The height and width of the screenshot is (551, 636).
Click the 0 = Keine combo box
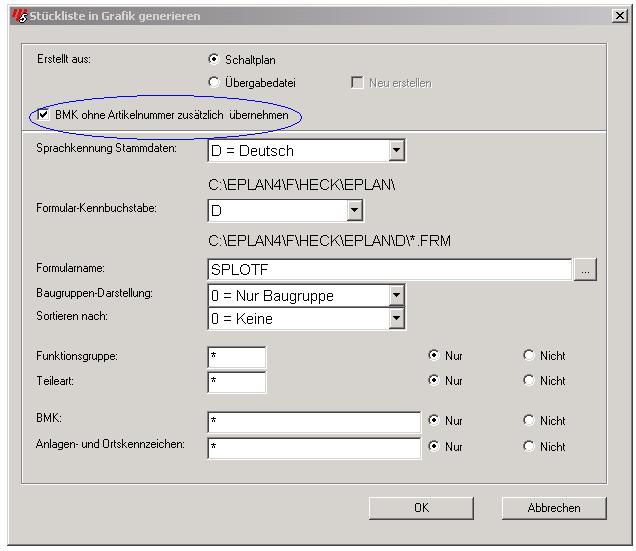307,319
